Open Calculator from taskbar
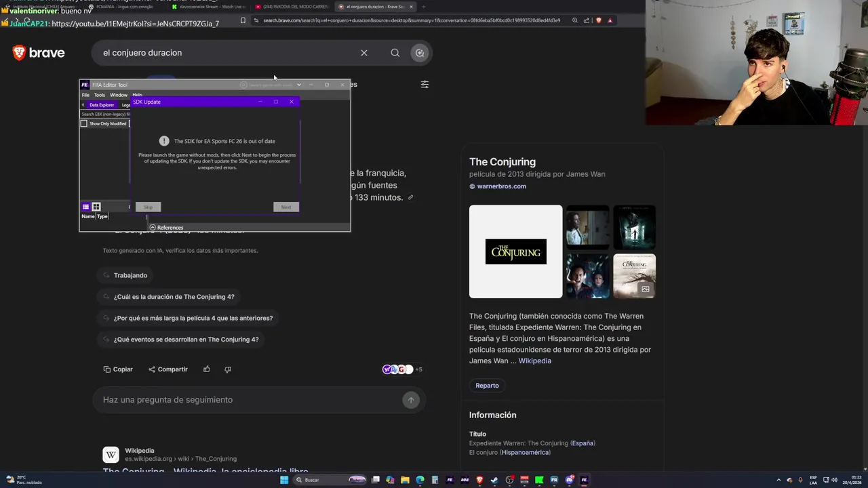 [435, 480]
